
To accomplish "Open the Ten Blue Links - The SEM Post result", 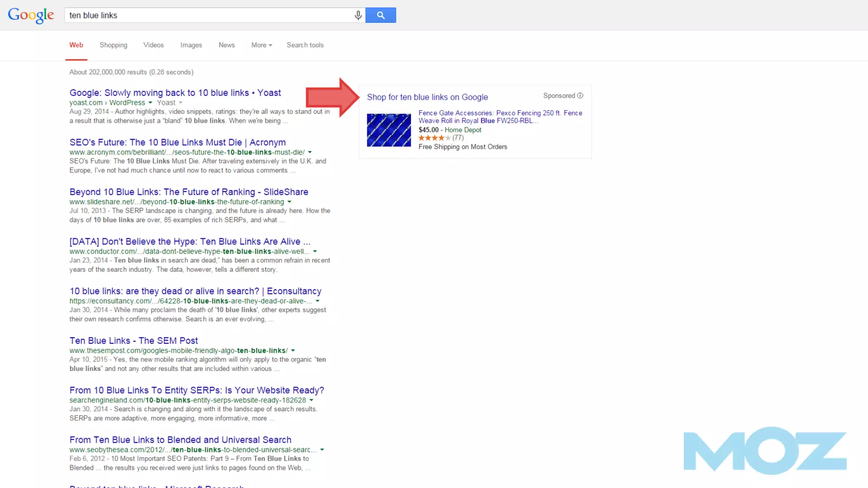I will [x=134, y=341].
